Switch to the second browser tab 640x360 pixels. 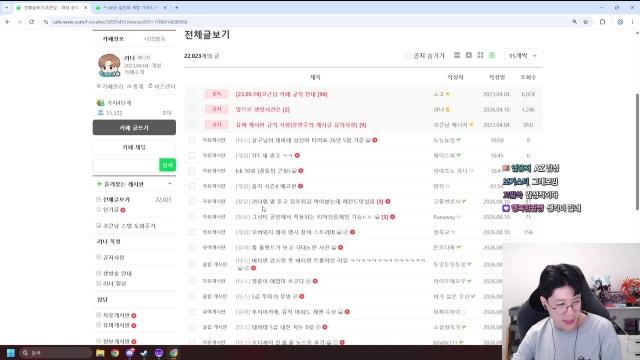[129, 7]
